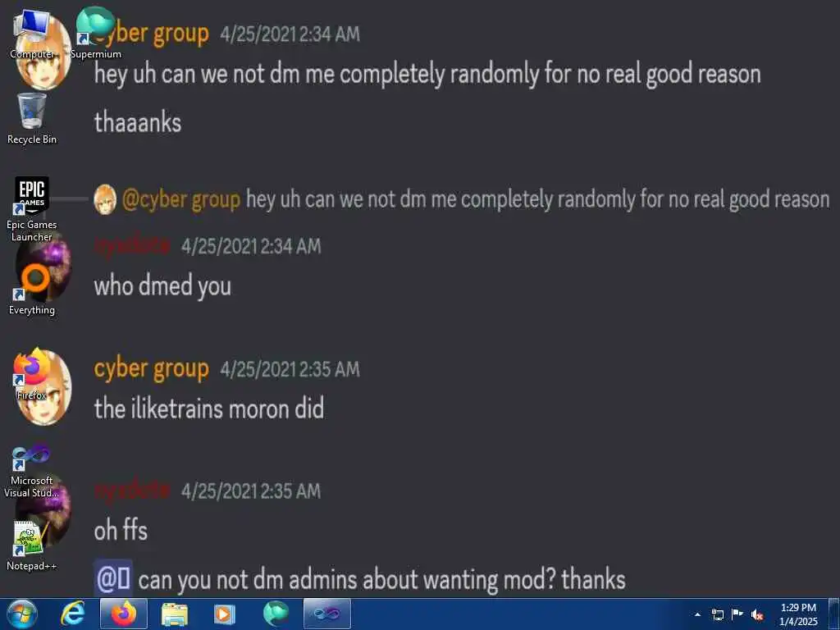Open the muted volume tray icon
The image size is (840, 630).
click(x=757, y=614)
